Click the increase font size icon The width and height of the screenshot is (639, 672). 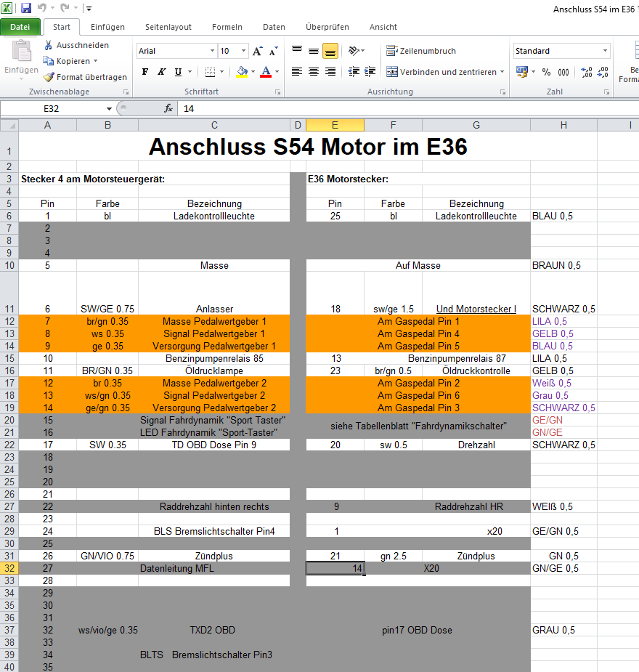tap(258, 52)
